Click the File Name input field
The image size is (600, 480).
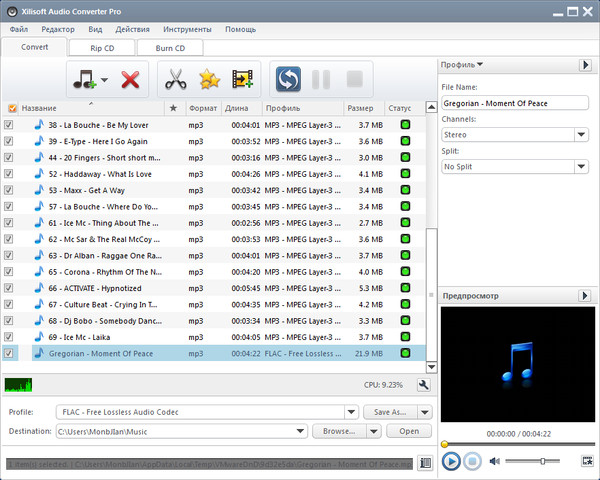[x=514, y=103]
